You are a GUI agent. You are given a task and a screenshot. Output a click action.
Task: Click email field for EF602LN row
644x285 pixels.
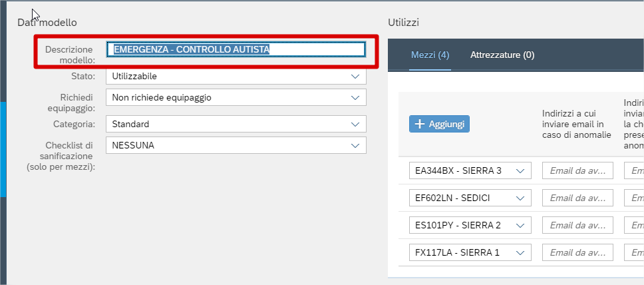[577, 198]
